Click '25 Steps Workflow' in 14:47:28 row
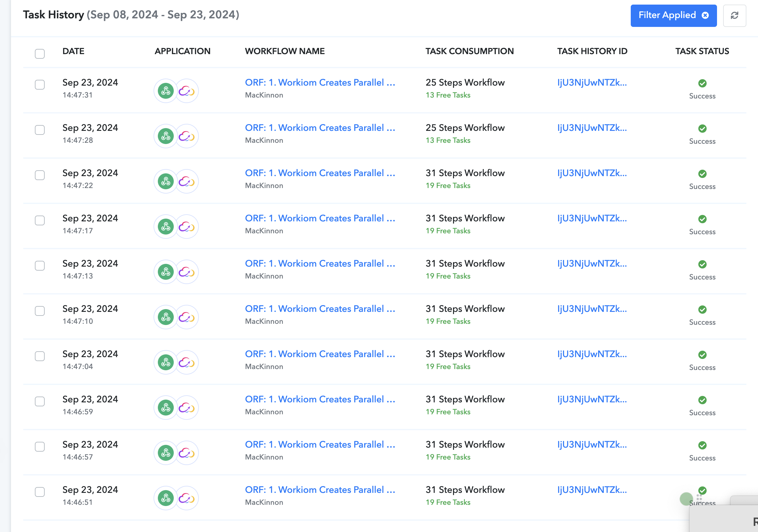 point(465,128)
